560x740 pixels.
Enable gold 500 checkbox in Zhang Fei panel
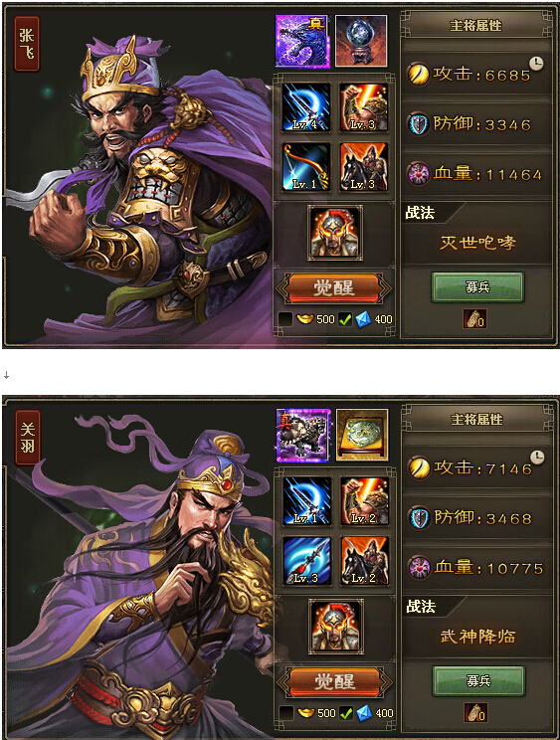[285, 319]
